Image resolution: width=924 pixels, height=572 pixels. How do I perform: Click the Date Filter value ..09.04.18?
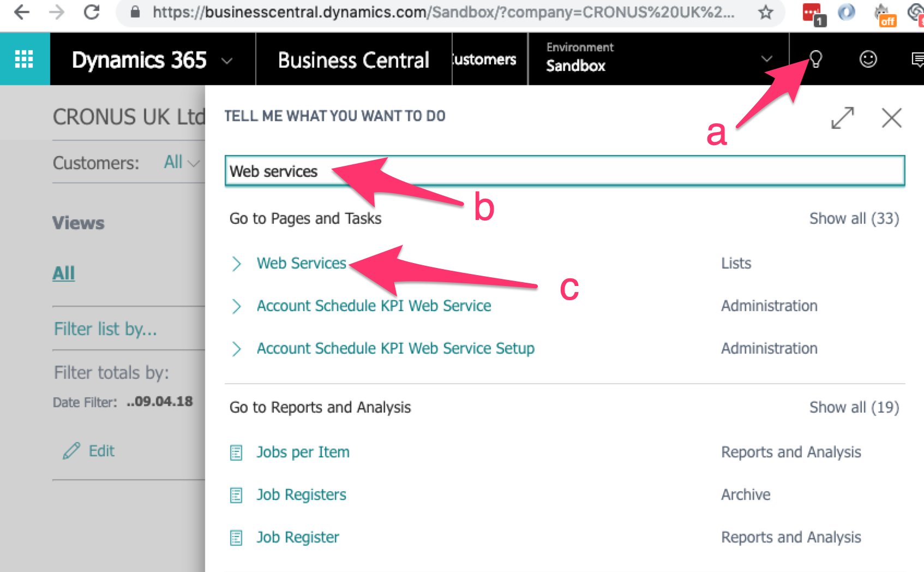[160, 402]
